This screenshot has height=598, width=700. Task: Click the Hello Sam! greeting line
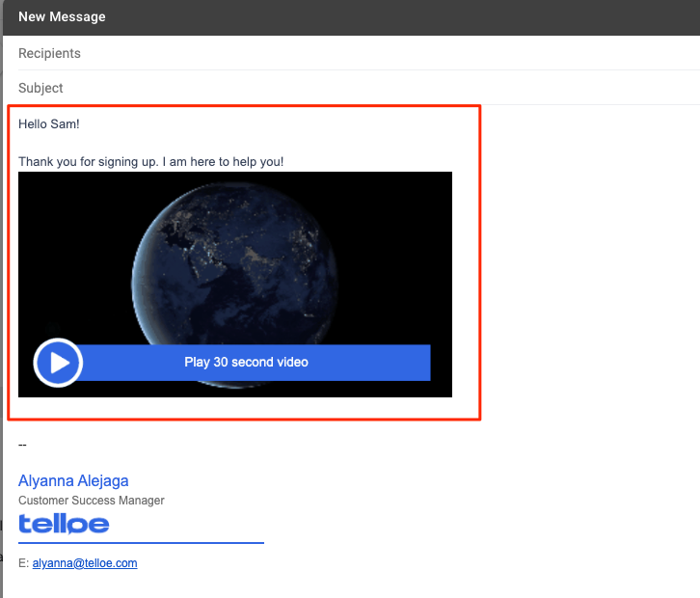[x=49, y=124]
